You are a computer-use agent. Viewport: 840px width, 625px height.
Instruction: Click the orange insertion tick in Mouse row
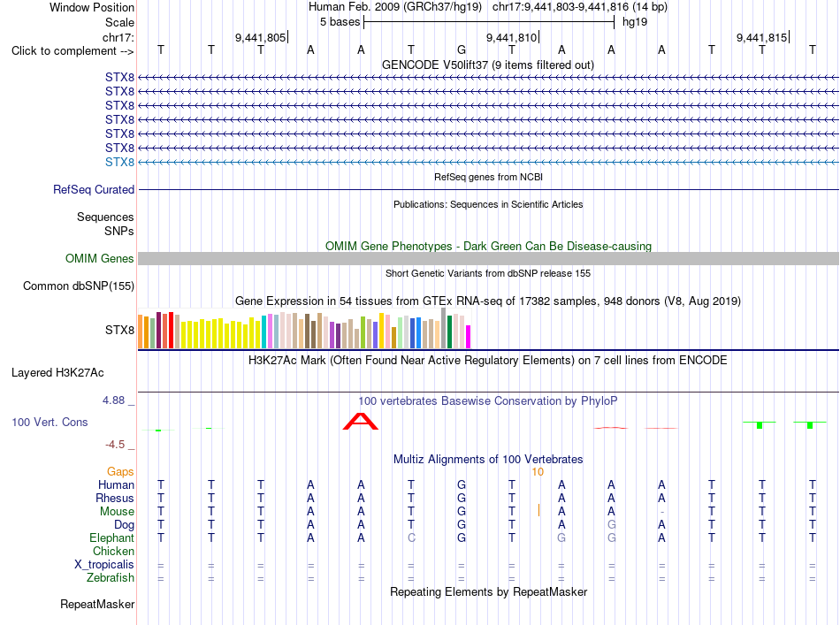tap(538, 510)
